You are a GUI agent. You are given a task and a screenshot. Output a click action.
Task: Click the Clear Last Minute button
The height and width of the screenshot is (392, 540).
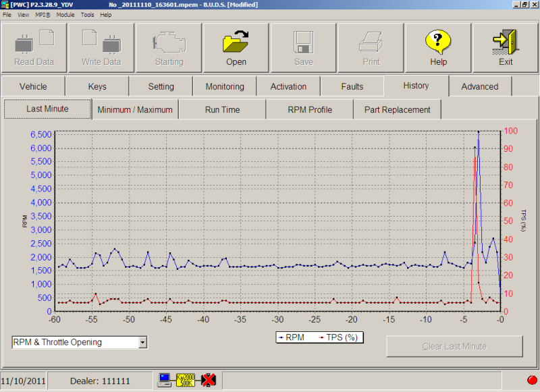(x=454, y=346)
